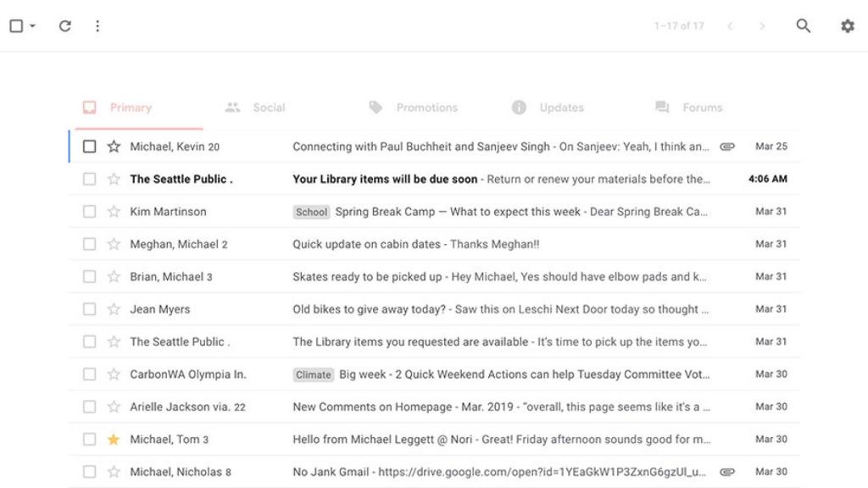Open the search mail tool
Viewport: 868px width, 488px height.
tap(803, 25)
